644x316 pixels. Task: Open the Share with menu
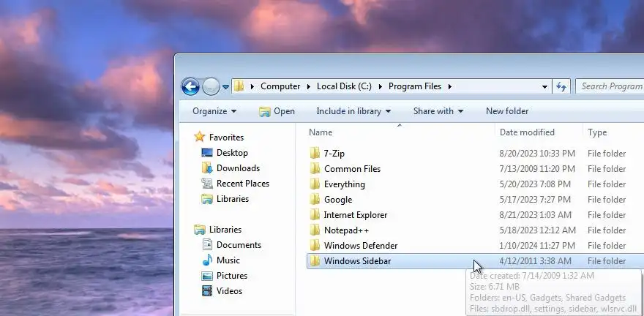[x=438, y=110]
